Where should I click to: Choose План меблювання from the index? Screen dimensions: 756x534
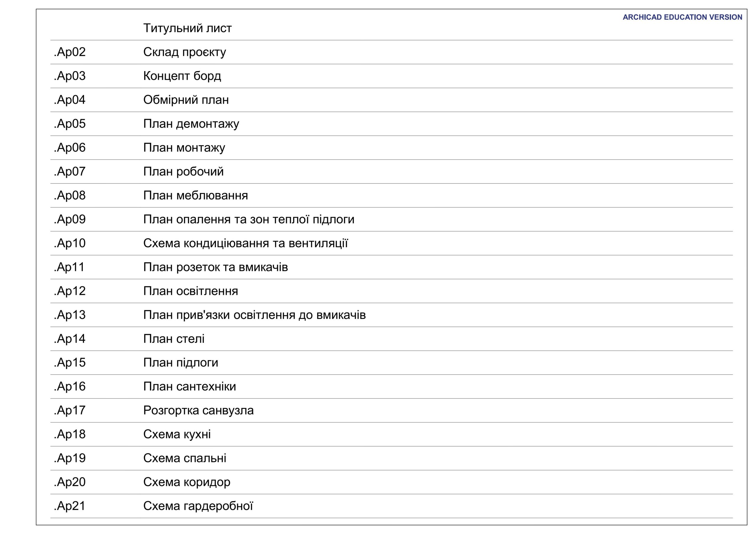(x=195, y=195)
